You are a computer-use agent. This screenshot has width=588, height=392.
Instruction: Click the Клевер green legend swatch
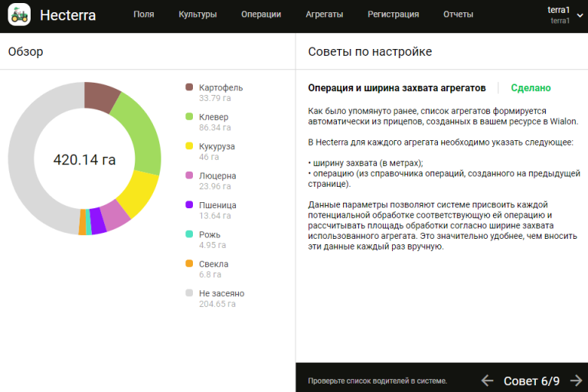189,116
